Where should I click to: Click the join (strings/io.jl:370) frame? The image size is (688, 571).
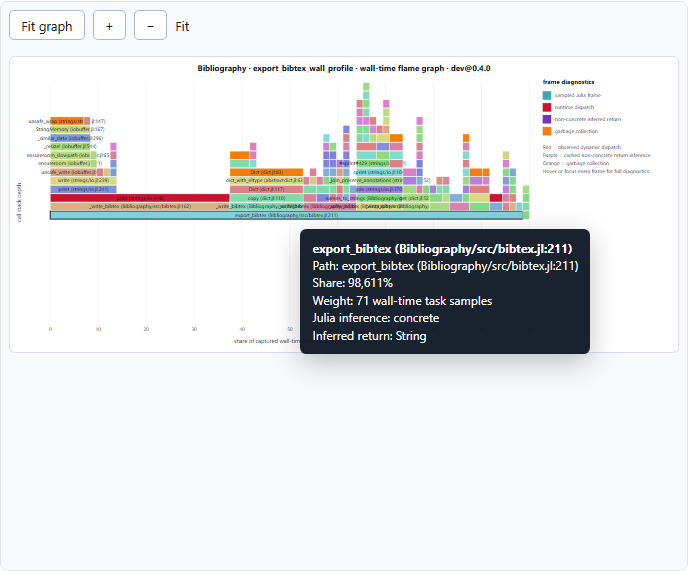[x=379, y=189]
